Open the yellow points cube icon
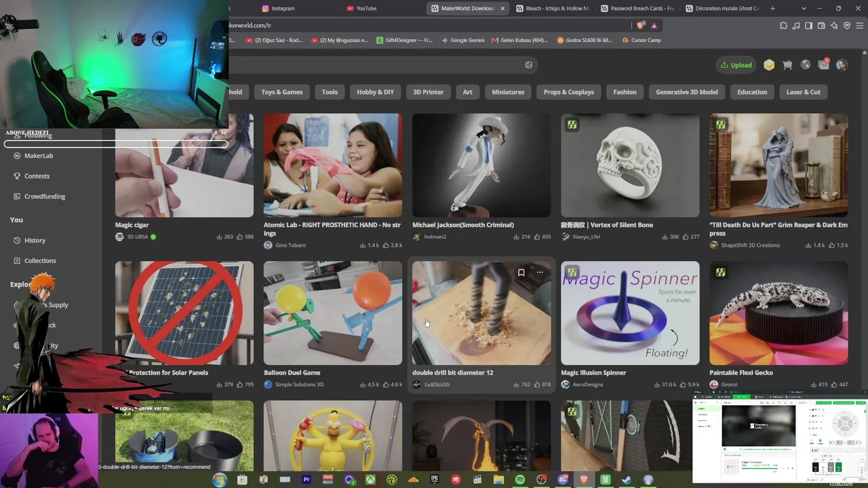This screenshot has height=488, width=868. coord(769,65)
